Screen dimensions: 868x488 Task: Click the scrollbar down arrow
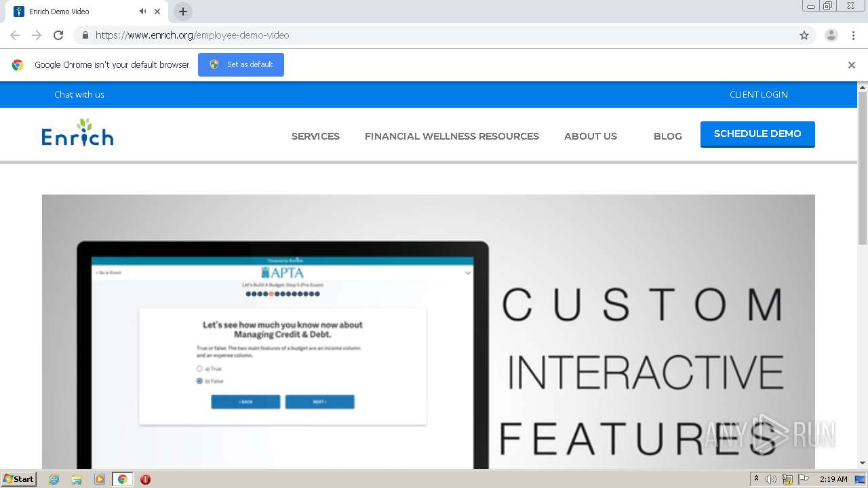click(x=863, y=464)
